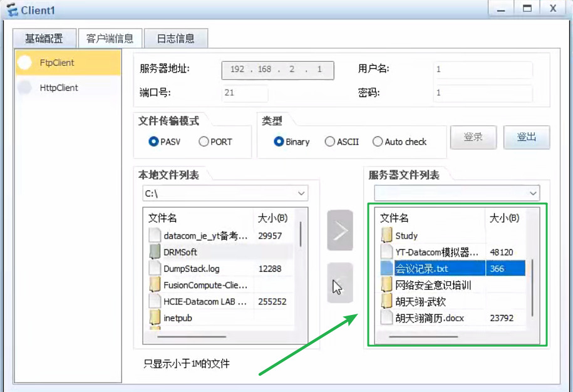Viewport: 573px width, 392px height.
Task: Switch to 日志信息 tab
Action: 176,38
